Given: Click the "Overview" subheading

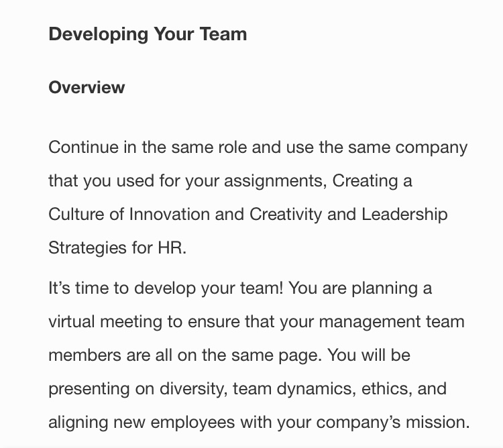Looking at the screenshot, I should 87,87.
